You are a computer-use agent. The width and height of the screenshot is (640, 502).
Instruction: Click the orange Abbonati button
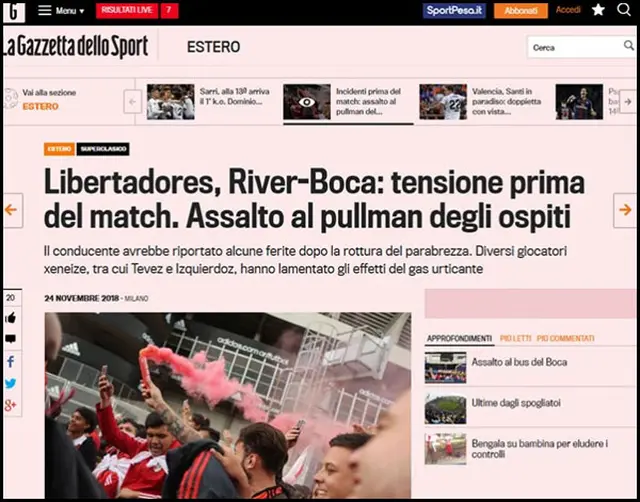point(520,11)
